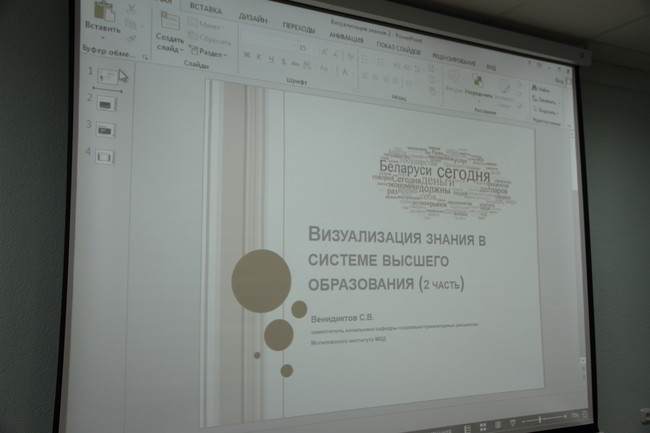Switch to the ВИД tab
Screen dimensions: 650x433
click(491, 68)
